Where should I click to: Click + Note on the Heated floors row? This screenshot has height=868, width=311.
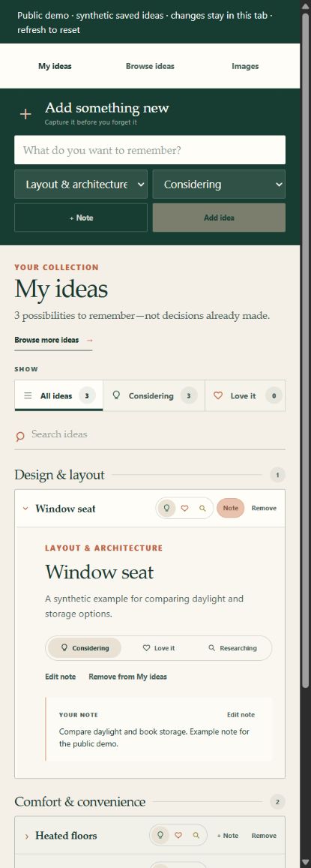227,836
